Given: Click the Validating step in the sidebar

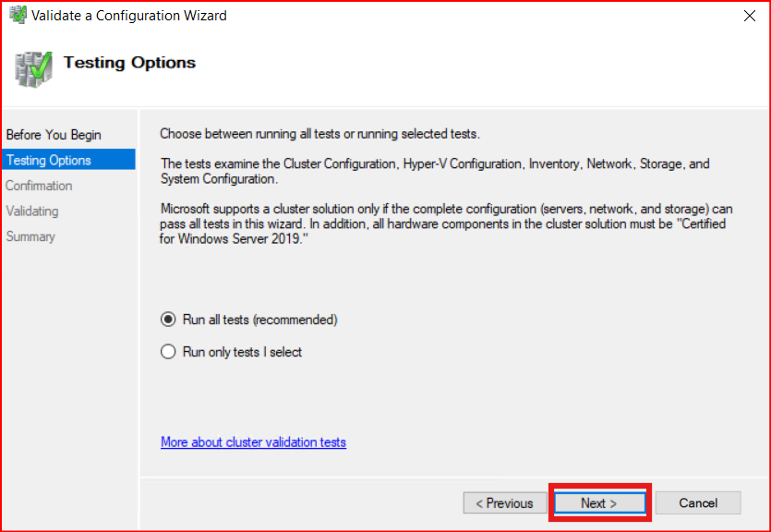Looking at the screenshot, I should click(x=32, y=211).
